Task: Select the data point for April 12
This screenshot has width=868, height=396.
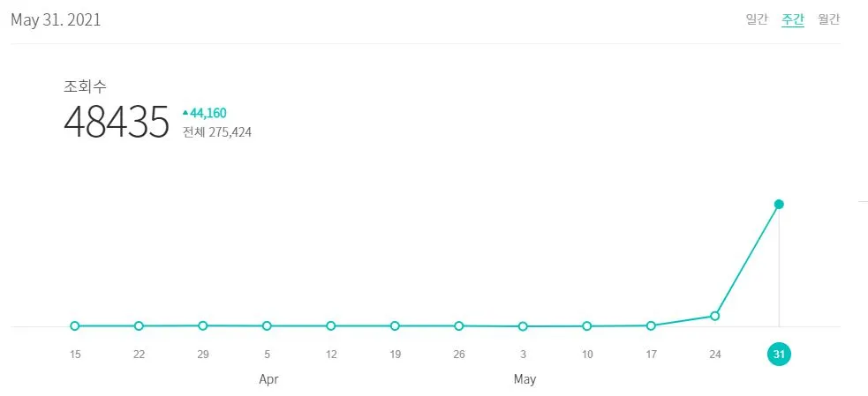Action: coord(331,325)
